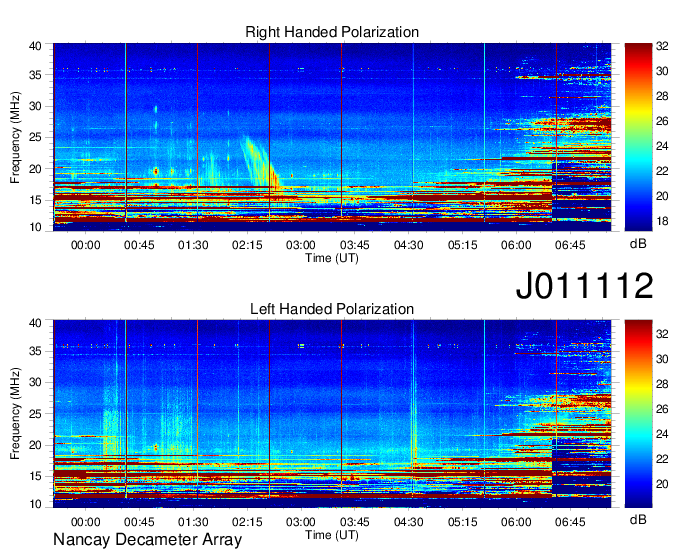Select the J011112 observation label

click(x=584, y=285)
